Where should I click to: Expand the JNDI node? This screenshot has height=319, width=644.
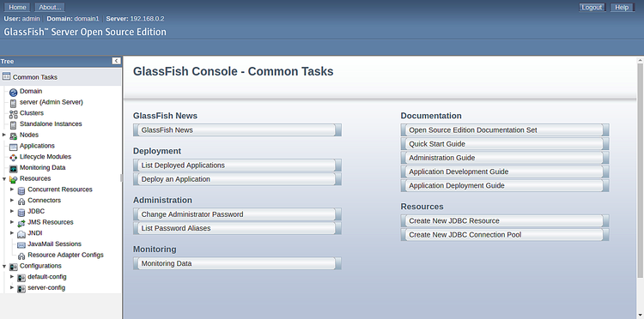pyautogui.click(x=12, y=233)
